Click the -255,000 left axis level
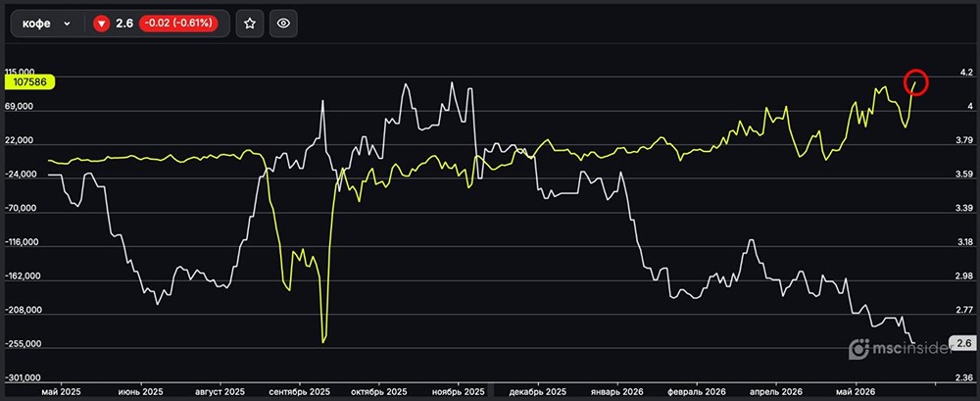This screenshot has width=980, height=401. tap(22, 344)
